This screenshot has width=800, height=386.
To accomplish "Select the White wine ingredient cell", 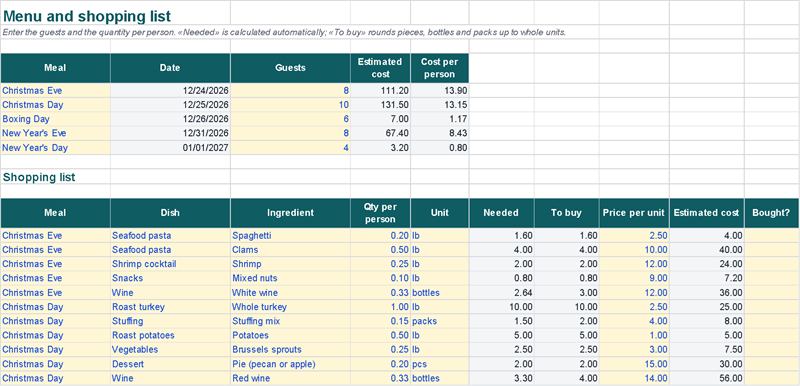I will tap(290, 293).
